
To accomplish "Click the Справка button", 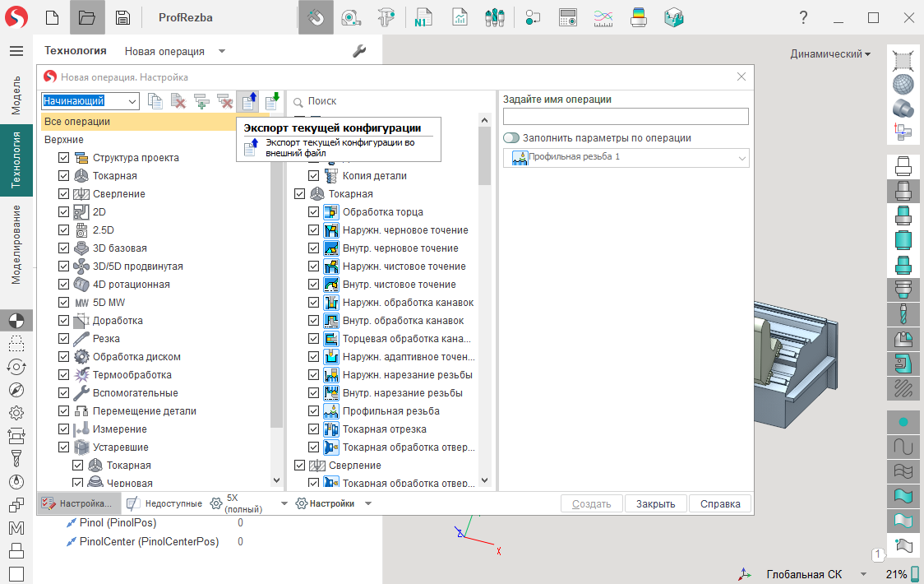I will click(720, 504).
